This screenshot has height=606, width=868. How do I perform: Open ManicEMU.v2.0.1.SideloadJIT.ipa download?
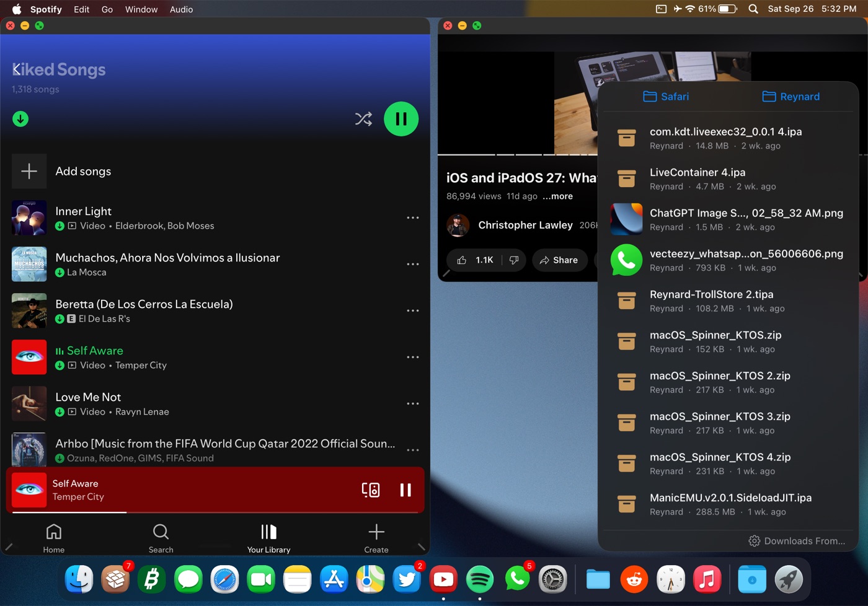[728, 504]
